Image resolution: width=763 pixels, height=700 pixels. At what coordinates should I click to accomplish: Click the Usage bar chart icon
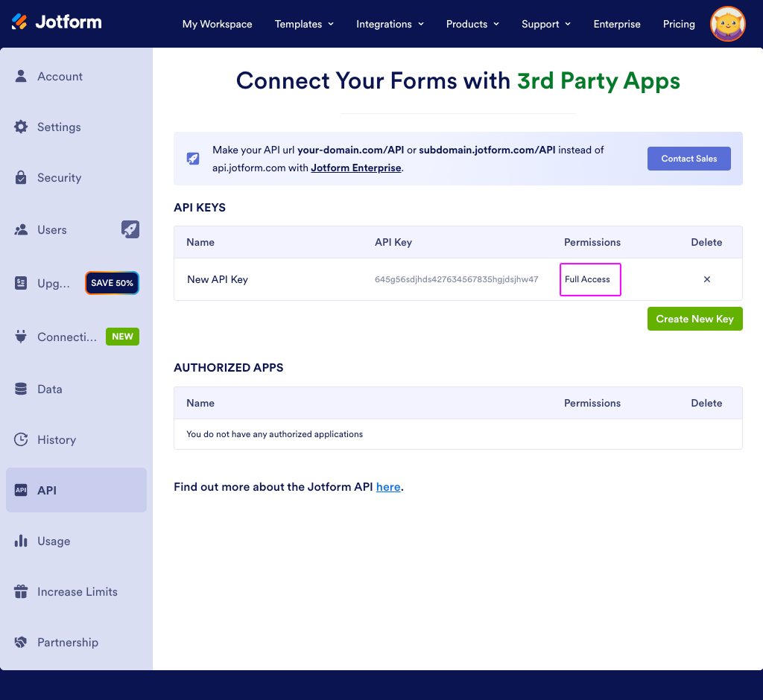pyautogui.click(x=21, y=541)
